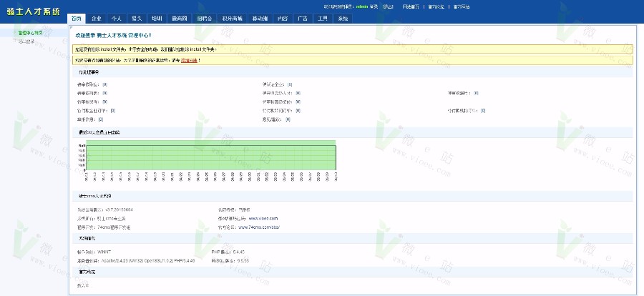Click the 退出 logout link
The height and width of the screenshot is (296, 644).
click(388, 6)
